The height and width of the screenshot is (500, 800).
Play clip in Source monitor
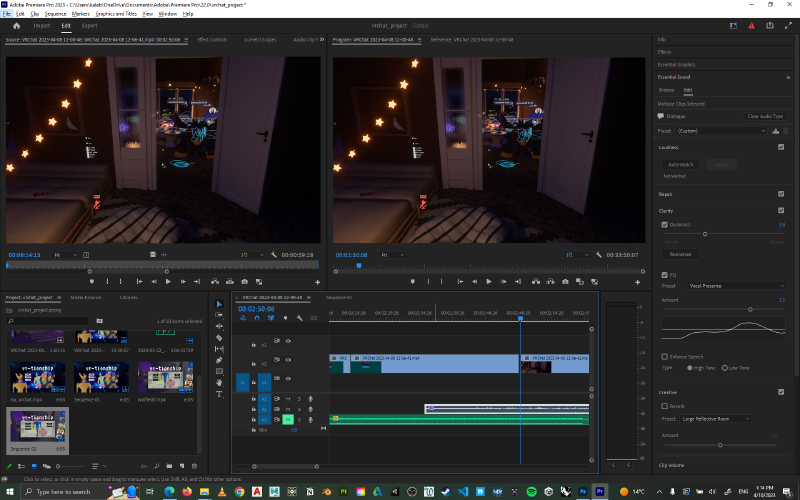tap(168, 282)
